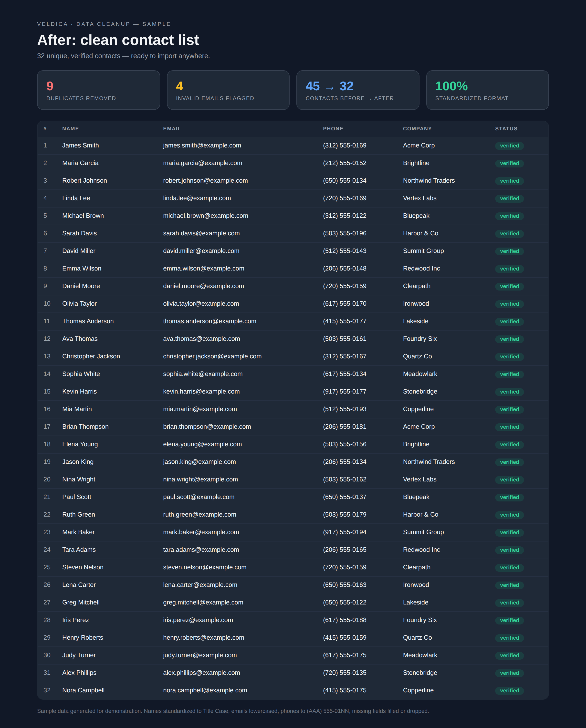586x728 pixels.
Task: Click Harbor & Co in Ruth Green row
Action: click(420, 514)
